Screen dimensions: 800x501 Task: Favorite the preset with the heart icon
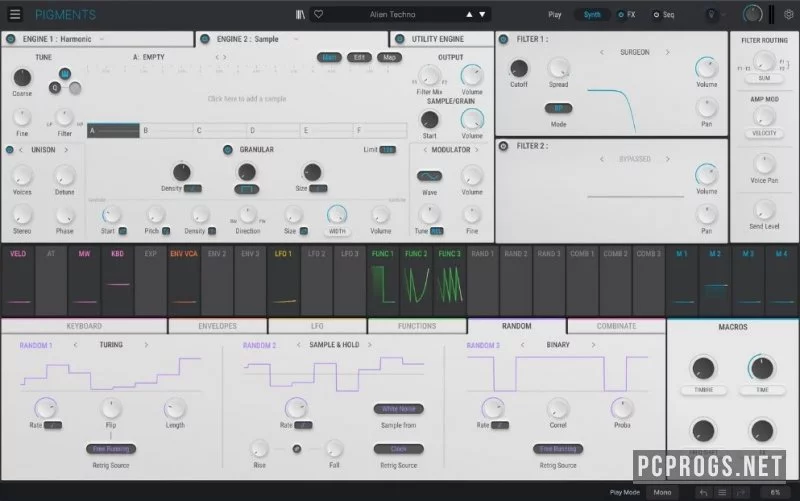[x=318, y=14]
